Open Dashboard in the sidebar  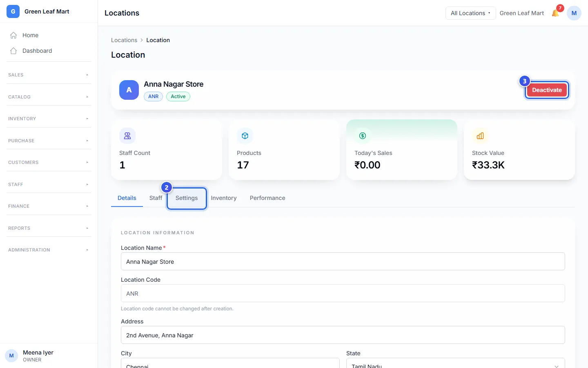pos(49,51)
